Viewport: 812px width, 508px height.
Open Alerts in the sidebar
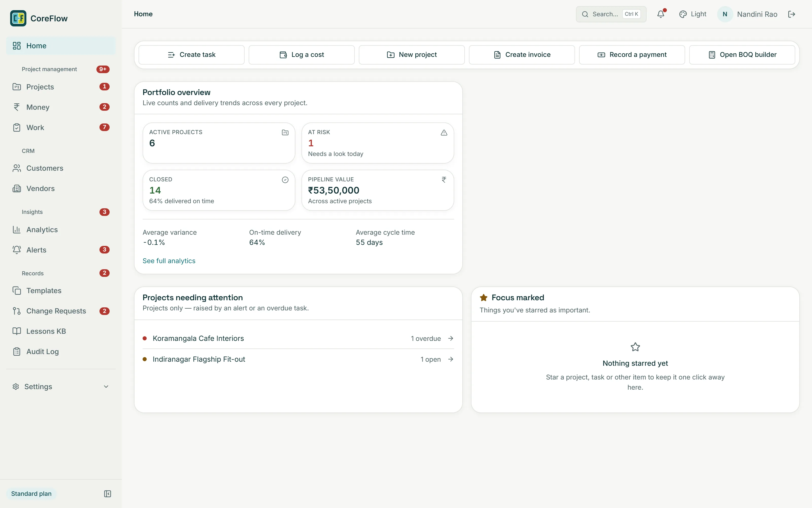61,250
